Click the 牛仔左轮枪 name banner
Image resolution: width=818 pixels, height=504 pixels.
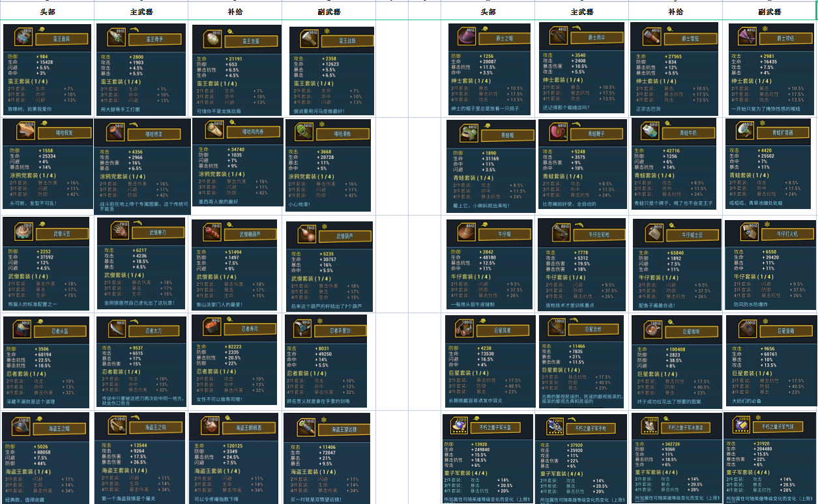[x=598, y=234]
